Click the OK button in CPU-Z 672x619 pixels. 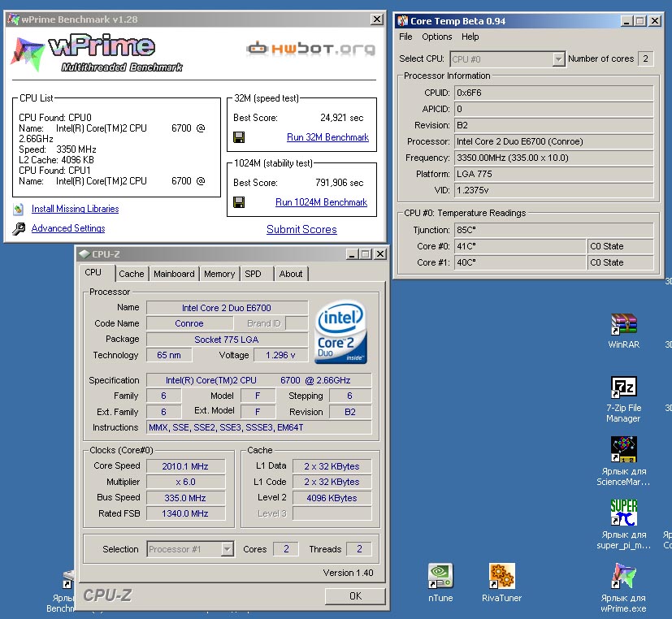point(355,596)
